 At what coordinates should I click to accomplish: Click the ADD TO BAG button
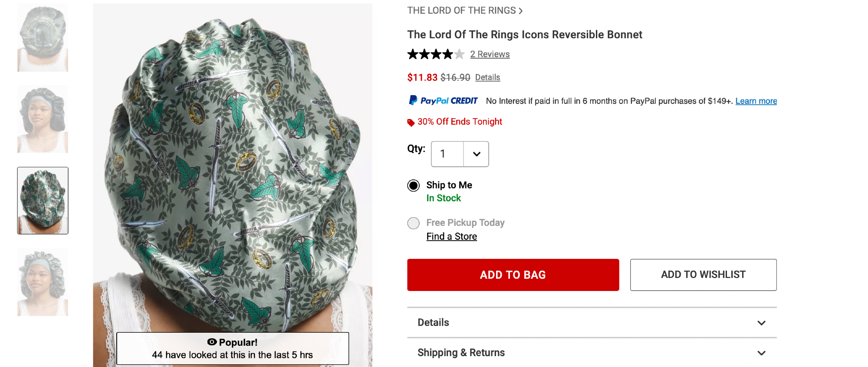click(x=513, y=275)
